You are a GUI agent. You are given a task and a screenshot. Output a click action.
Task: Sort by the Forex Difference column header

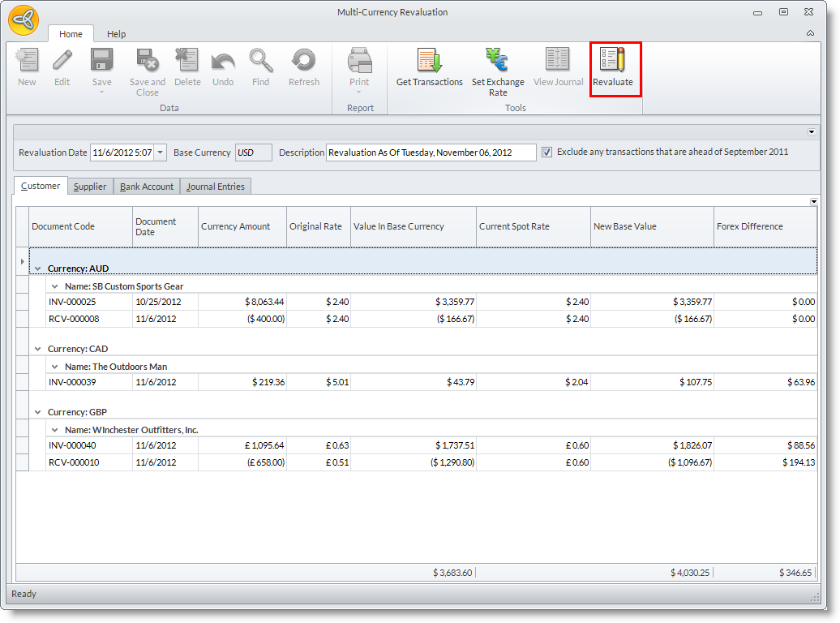(765, 226)
